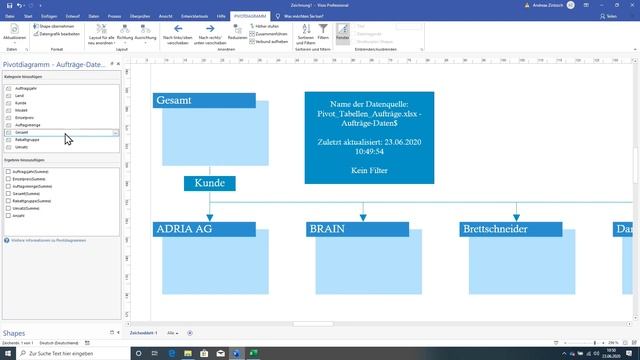Viewport: 640px width, 360px height.
Task: Click Höher stufen
Action: [264, 26]
